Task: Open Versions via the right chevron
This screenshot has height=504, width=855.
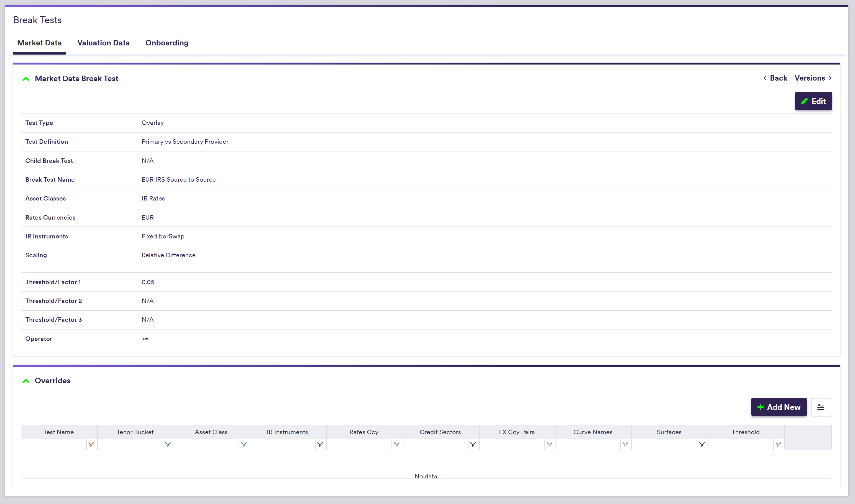Action: [830, 78]
